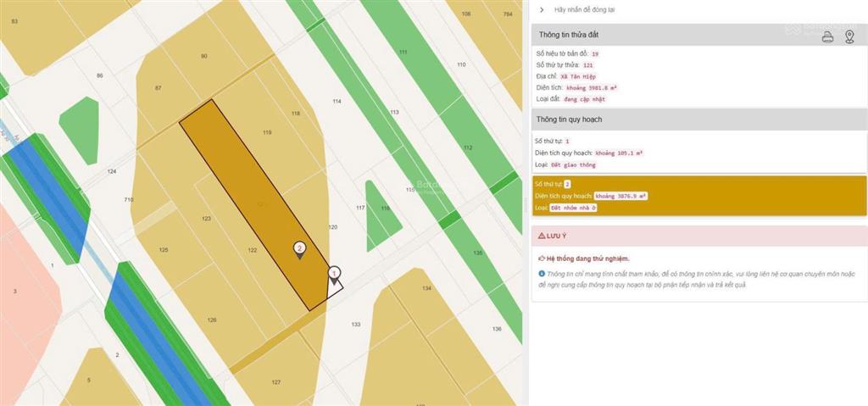Click parcel 120 on the map

point(332,227)
